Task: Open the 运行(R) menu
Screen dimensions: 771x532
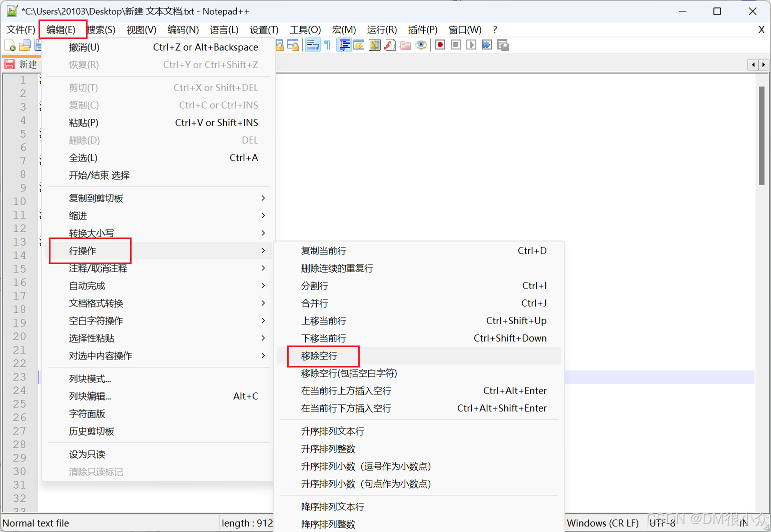Action: tap(382, 30)
